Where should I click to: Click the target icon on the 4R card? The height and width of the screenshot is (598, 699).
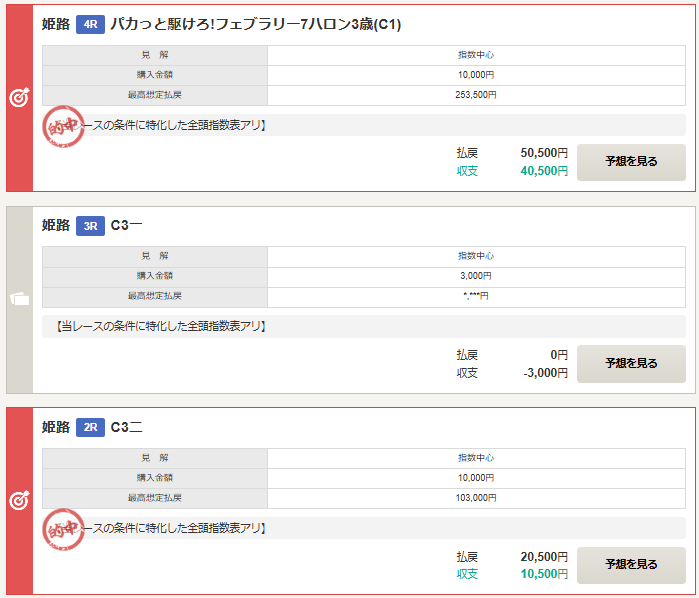tap(19, 98)
